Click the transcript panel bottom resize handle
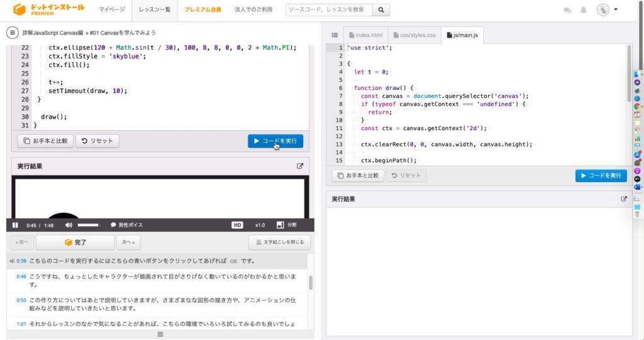 [160, 334]
